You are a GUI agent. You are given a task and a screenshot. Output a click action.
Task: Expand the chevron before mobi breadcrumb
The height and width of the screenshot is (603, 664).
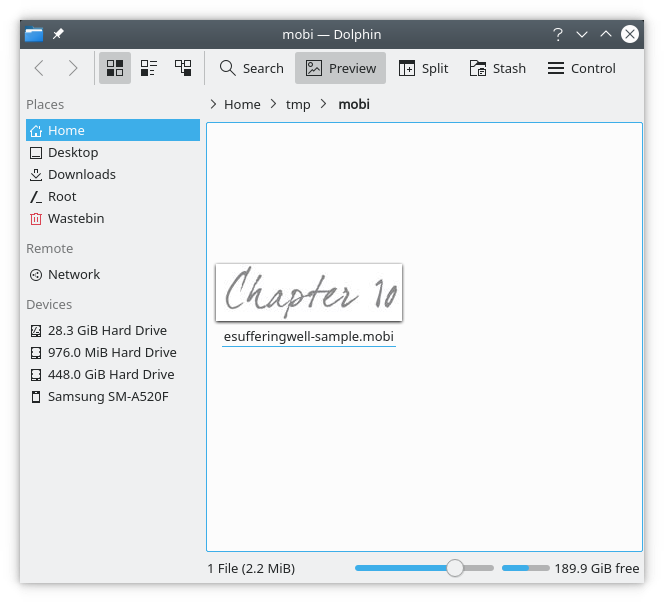pos(327,104)
